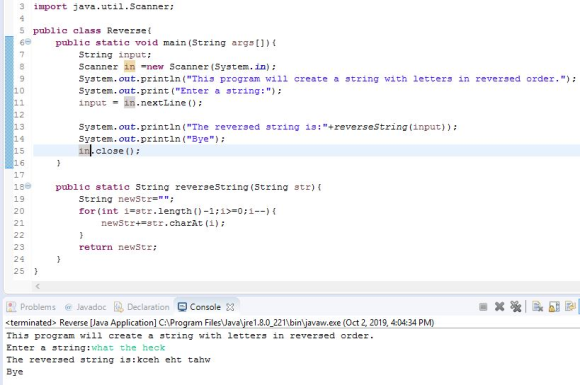
Task: Click "Bye" string literal on line 14
Action: click(200, 139)
